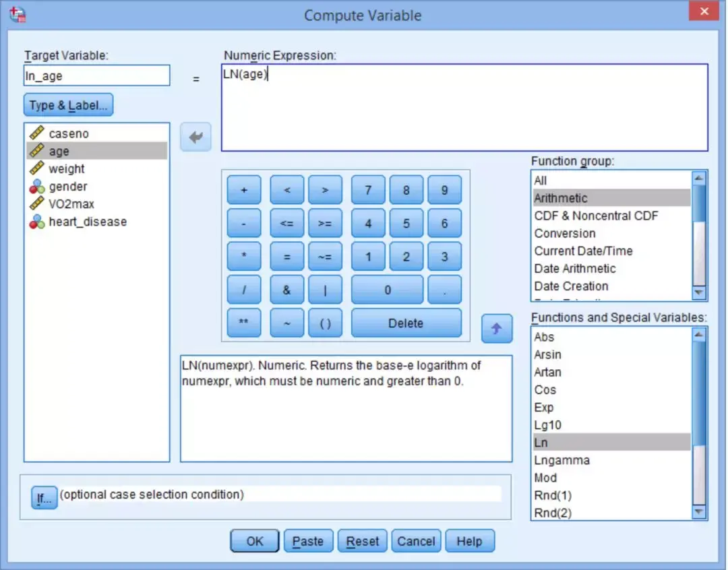This screenshot has height=570, width=728.
Task: Click the less-than operator key
Action: click(287, 190)
